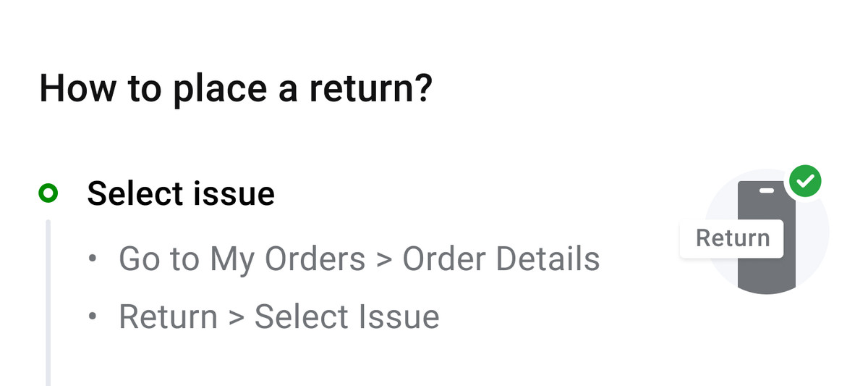Click the arrow between My Orders and Order Details

point(383,259)
